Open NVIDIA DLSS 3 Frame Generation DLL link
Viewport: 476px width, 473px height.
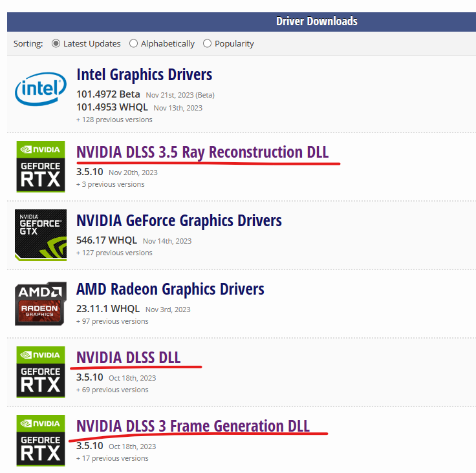pyautogui.click(x=193, y=426)
